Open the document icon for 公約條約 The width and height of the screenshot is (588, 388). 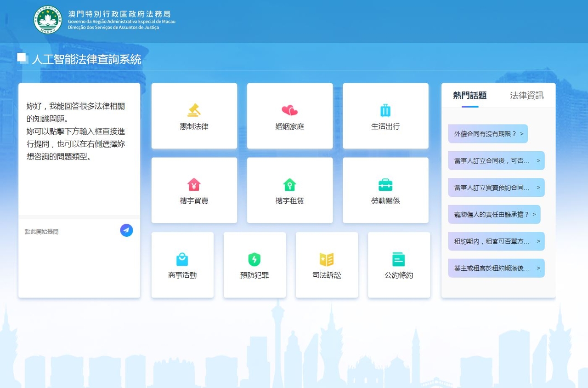click(399, 259)
